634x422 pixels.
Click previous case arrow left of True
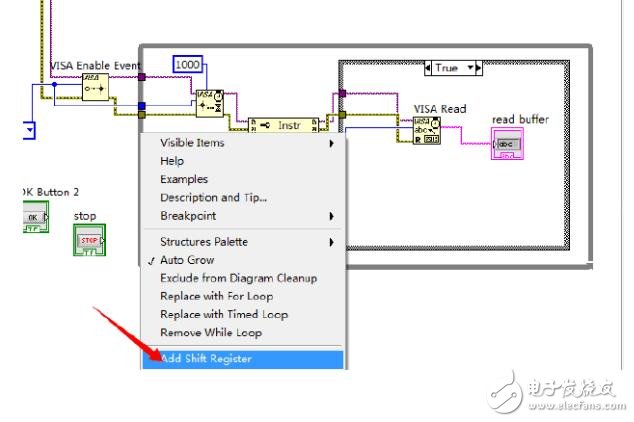click(x=429, y=68)
